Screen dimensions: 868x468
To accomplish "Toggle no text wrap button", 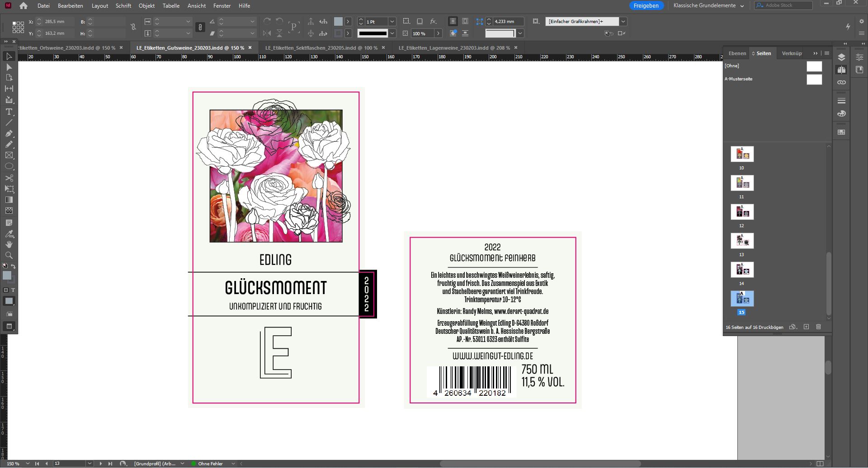I will (453, 21).
